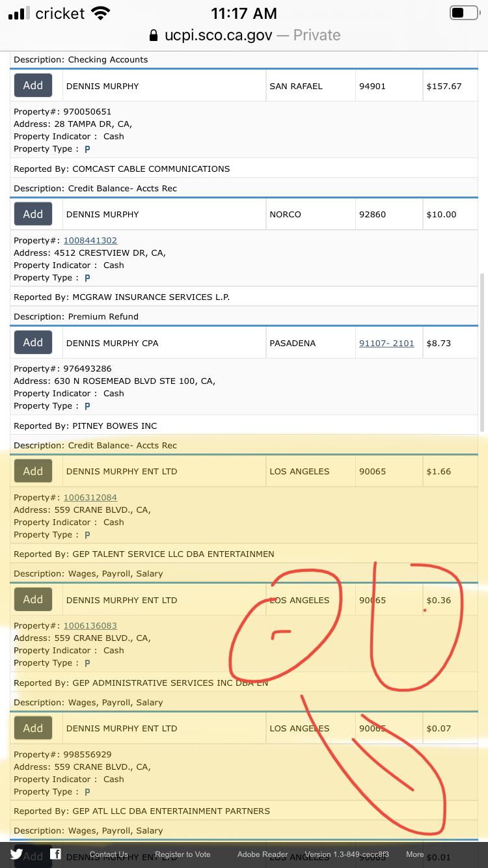Tap the 11:17 AM clock in status bar
Screen dimensions: 488x868
click(x=244, y=13)
